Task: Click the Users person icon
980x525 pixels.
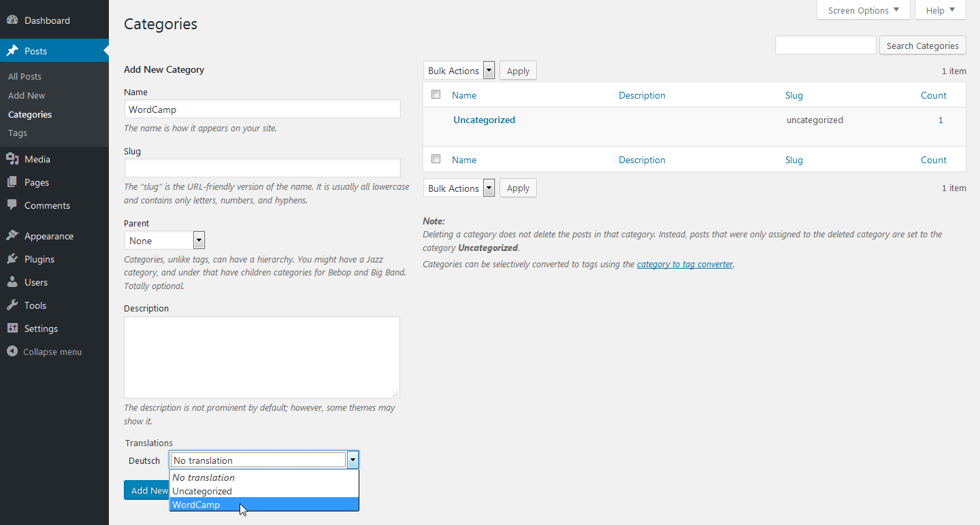Action: click(x=12, y=282)
